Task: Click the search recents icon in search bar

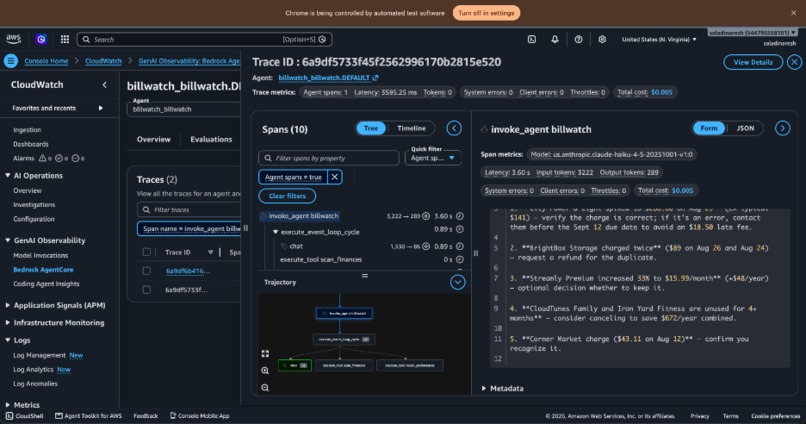Action: pyautogui.click(x=322, y=40)
